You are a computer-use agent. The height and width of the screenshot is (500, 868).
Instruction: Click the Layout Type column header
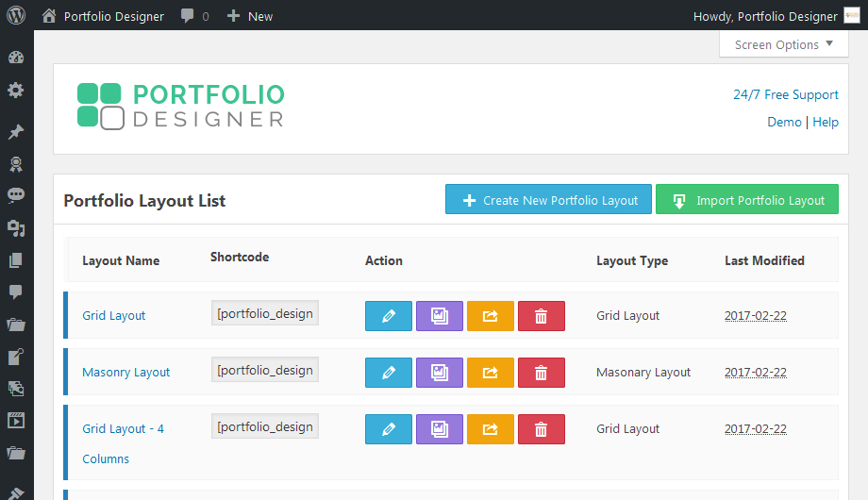631,260
